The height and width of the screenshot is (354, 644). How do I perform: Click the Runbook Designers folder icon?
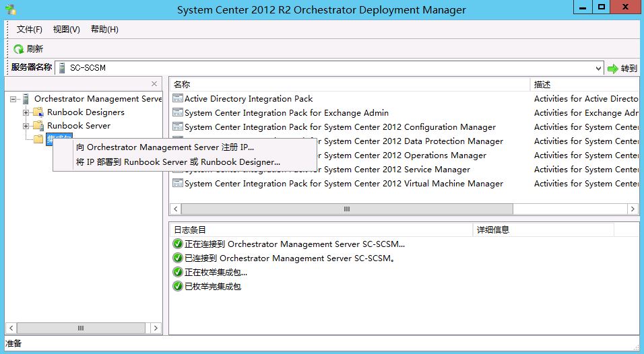click(38, 112)
